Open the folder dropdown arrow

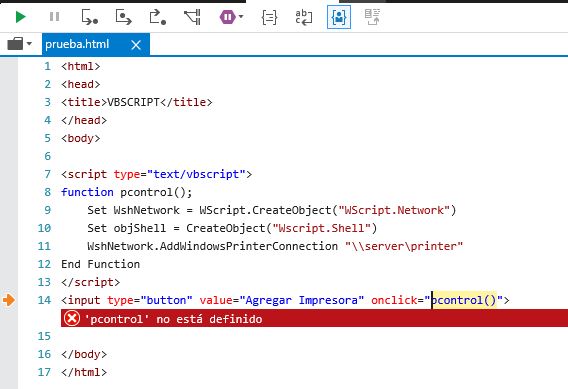(29, 44)
